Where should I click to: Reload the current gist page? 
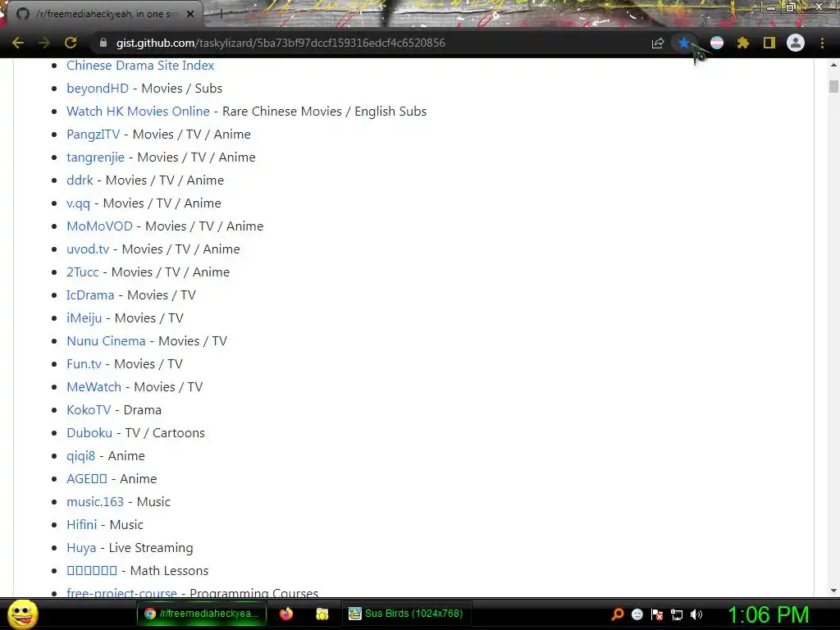point(71,43)
